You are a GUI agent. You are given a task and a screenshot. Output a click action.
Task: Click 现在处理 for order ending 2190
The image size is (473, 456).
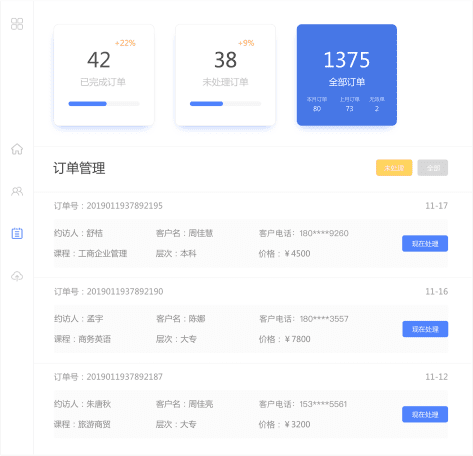(x=425, y=329)
